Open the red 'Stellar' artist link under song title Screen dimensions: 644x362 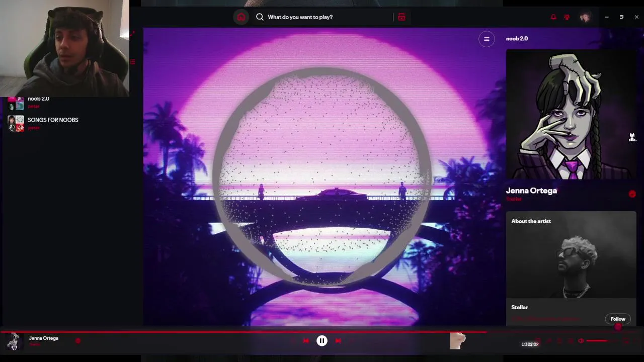pos(514,200)
